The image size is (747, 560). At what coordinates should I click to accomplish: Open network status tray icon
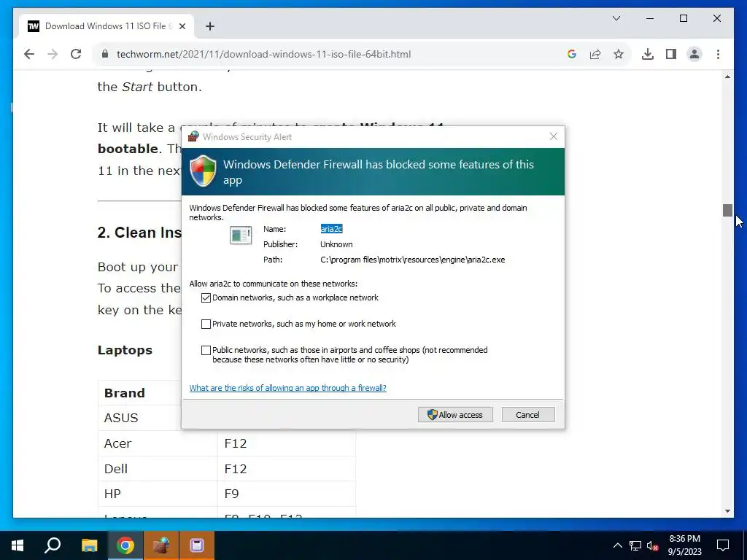[x=635, y=545]
